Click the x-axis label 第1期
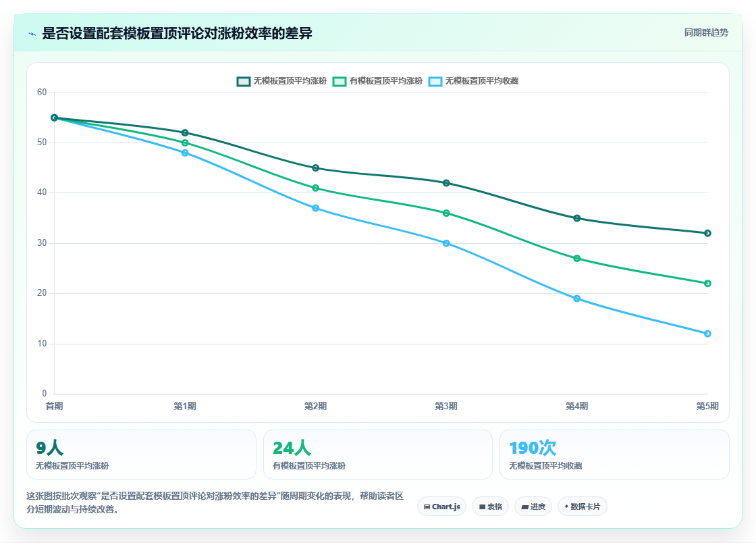 (185, 406)
